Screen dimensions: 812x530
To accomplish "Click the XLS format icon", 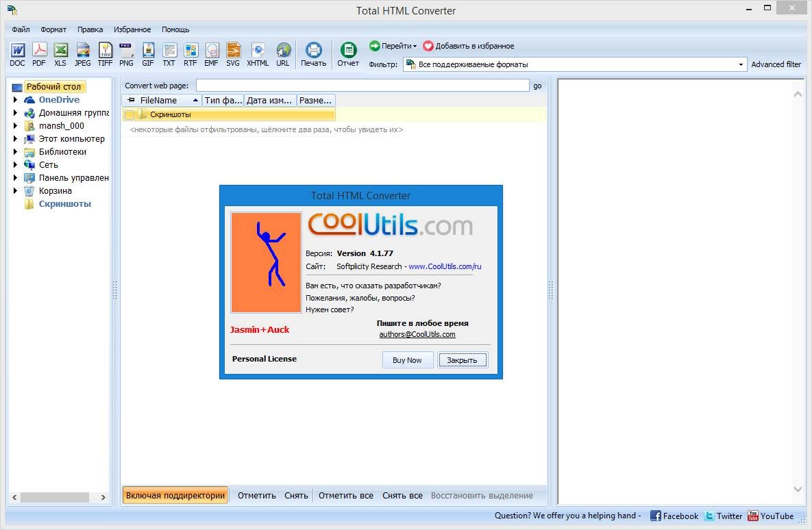I will pos(60,54).
